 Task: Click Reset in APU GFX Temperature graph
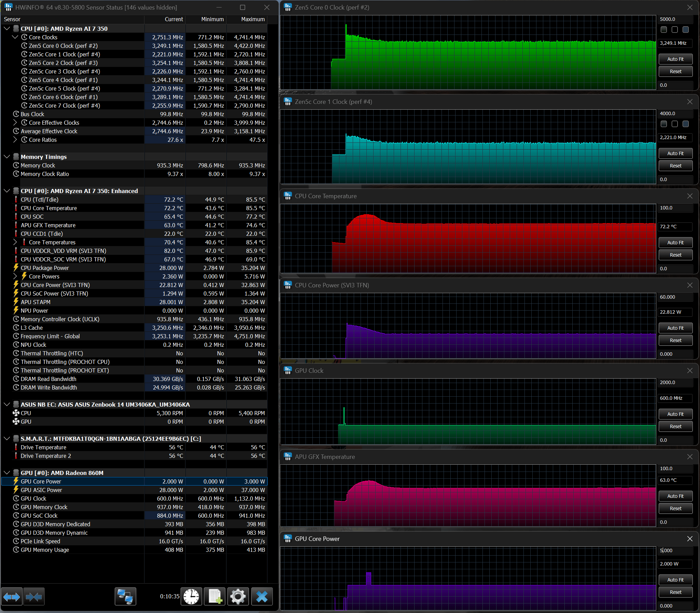pos(675,508)
